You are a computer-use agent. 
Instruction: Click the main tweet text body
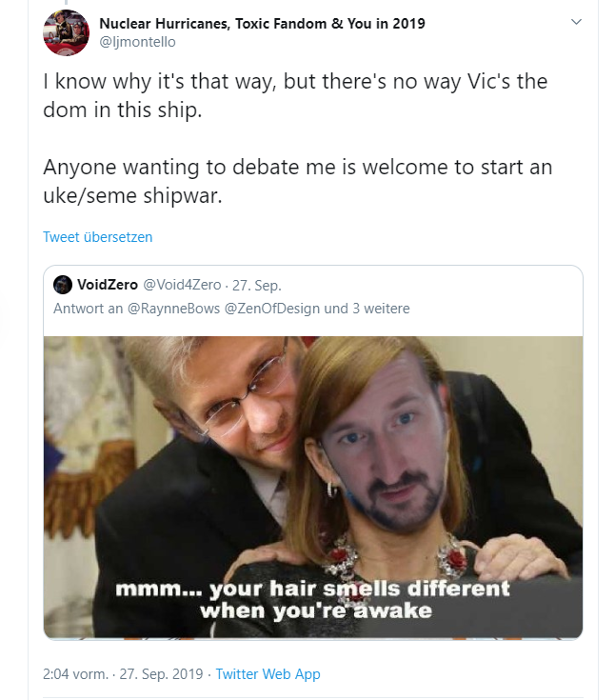pyautogui.click(x=298, y=138)
